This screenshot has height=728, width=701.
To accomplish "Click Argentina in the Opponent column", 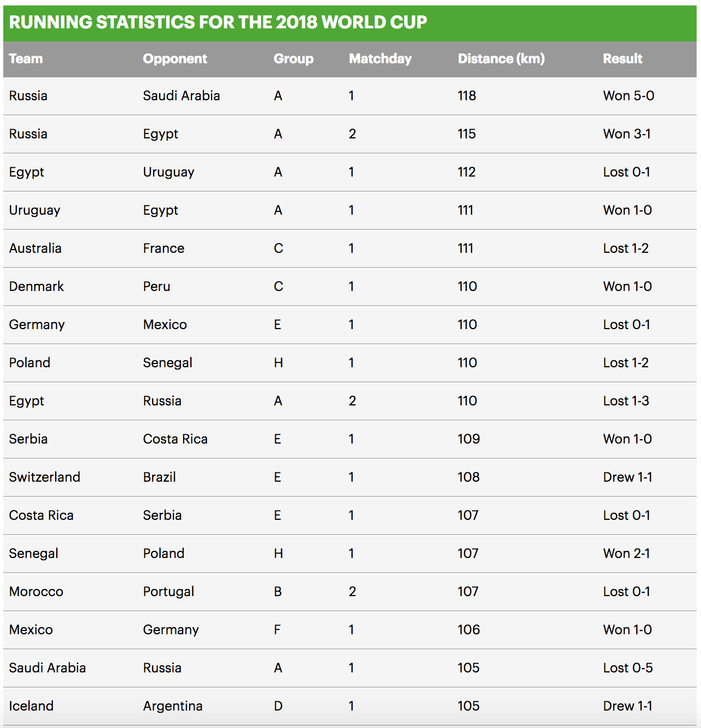I will (x=173, y=706).
